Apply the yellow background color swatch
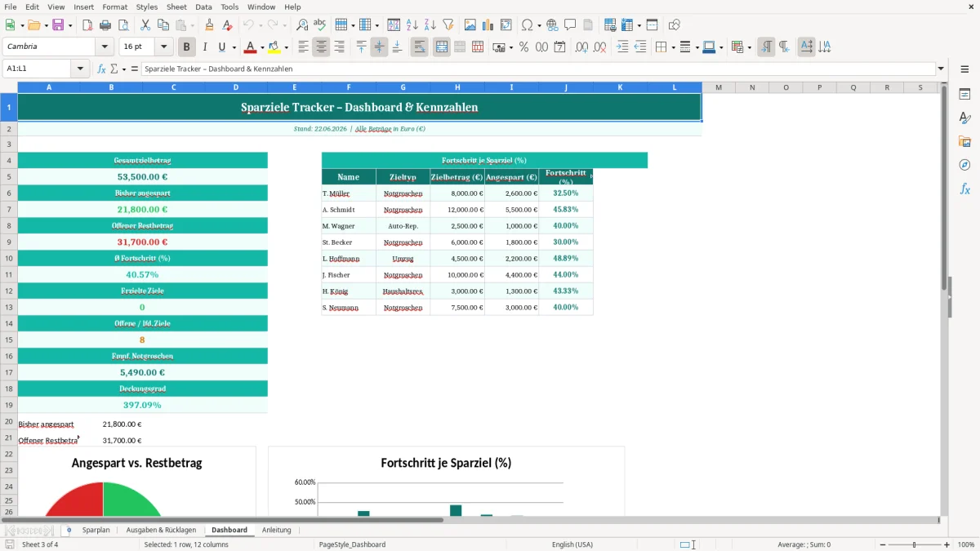Viewport: 980px width, 551px height. tap(274, 47)
